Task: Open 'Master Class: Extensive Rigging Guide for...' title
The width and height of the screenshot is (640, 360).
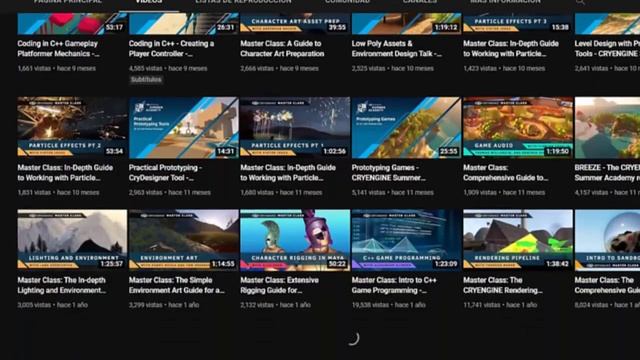Action: coord(280,285)
